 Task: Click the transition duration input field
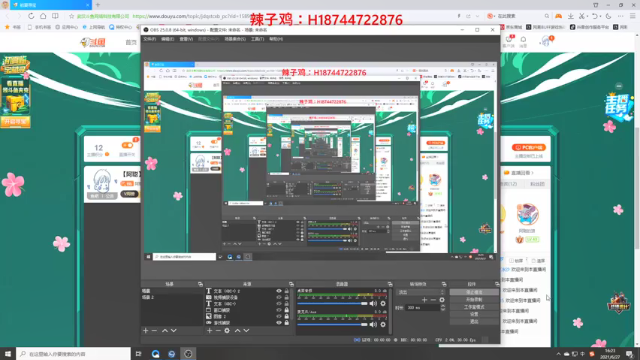422,308
